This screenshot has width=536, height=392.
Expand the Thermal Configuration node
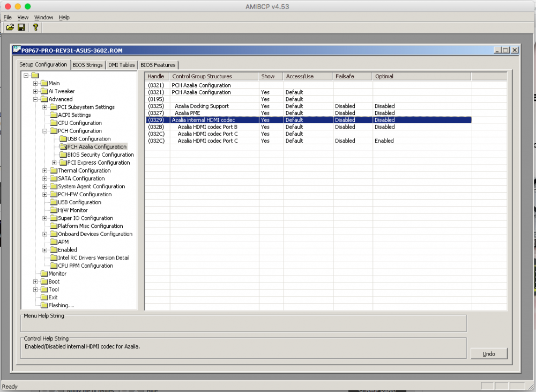[45, 171]
